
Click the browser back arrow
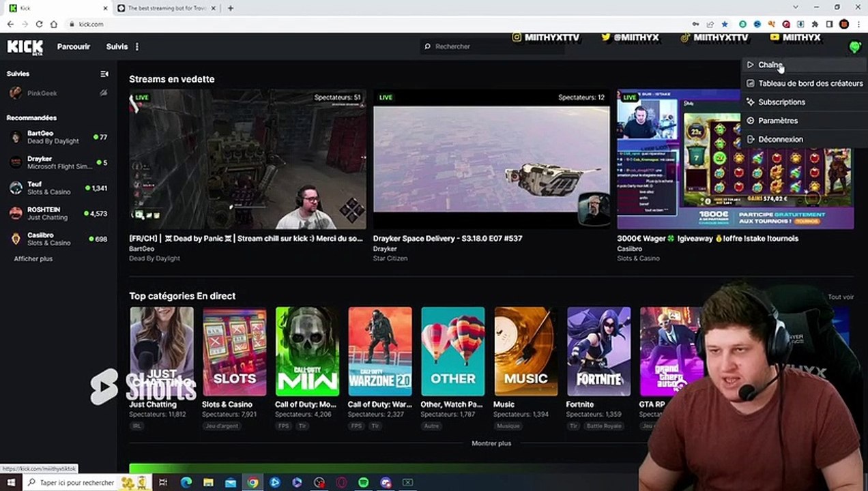point(10,24)
